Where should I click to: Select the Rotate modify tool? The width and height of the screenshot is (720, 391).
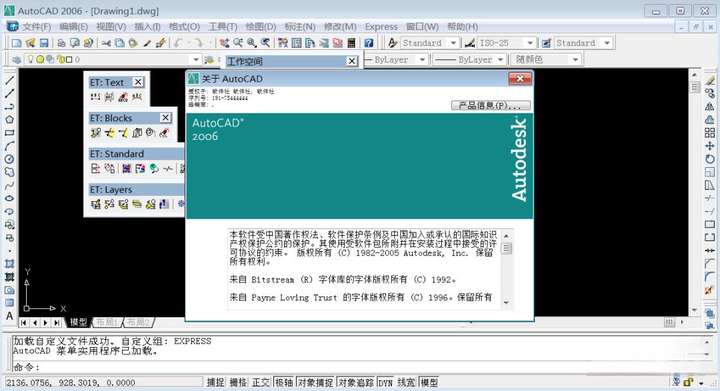(x=710, y=159)
